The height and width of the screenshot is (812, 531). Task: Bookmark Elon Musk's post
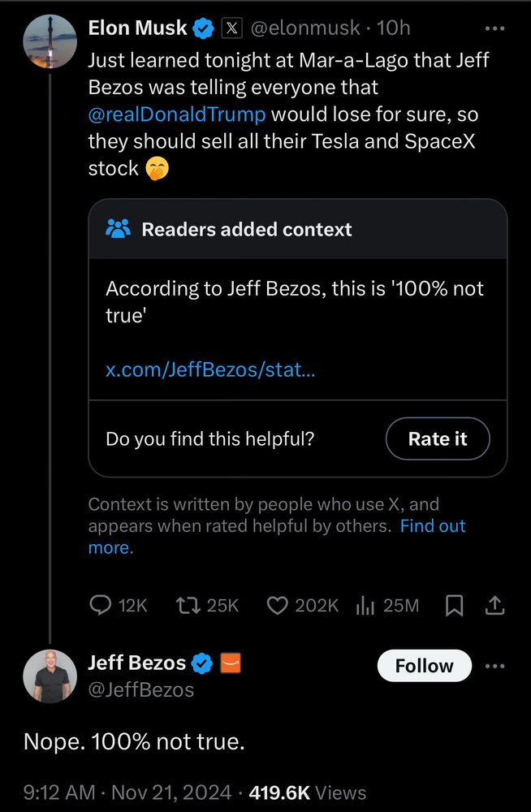pyautogui.click(x=455, y=605)
